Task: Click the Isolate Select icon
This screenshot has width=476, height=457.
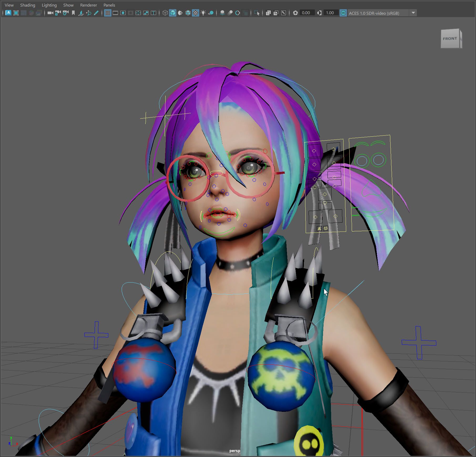Action: point(257,13)
